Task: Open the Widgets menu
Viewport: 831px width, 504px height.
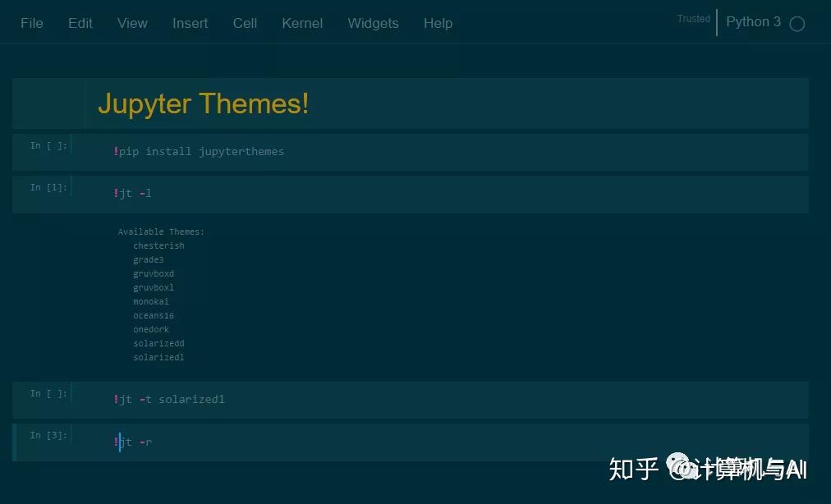Action: point(373,23)
